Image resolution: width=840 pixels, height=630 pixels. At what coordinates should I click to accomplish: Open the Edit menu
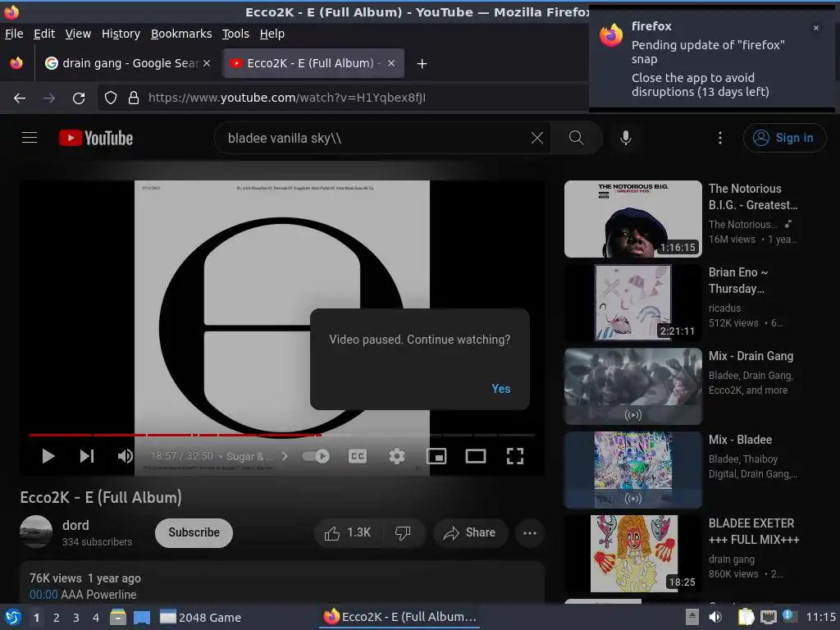[x=44, y=34]
